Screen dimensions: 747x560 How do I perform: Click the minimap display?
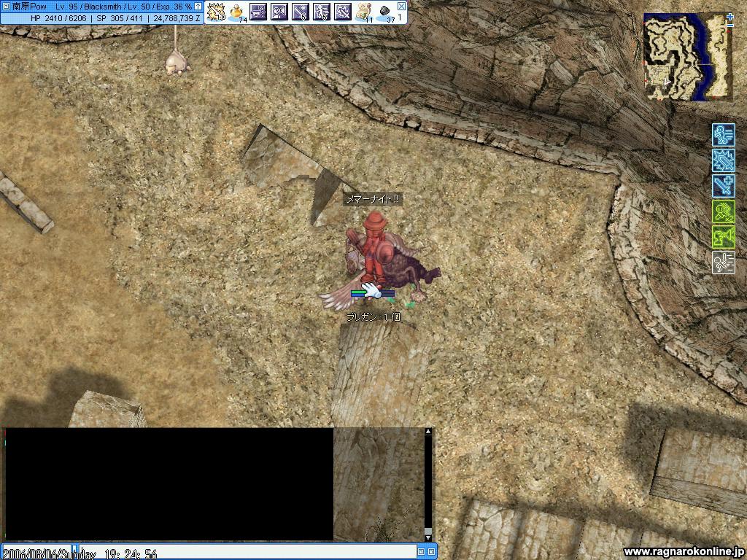coord(688,57)
